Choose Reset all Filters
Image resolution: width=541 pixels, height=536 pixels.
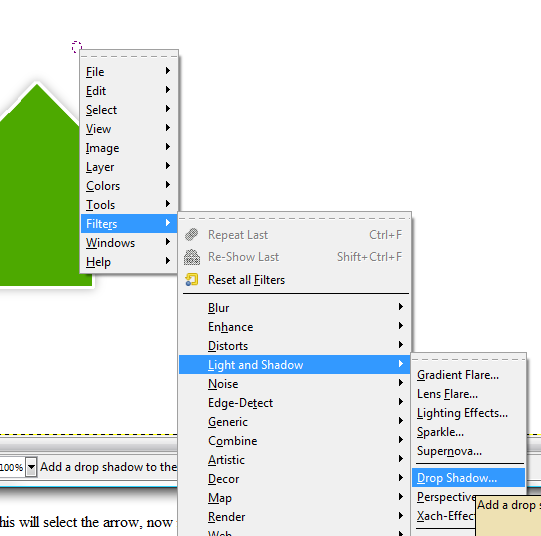tap(295, 280)
